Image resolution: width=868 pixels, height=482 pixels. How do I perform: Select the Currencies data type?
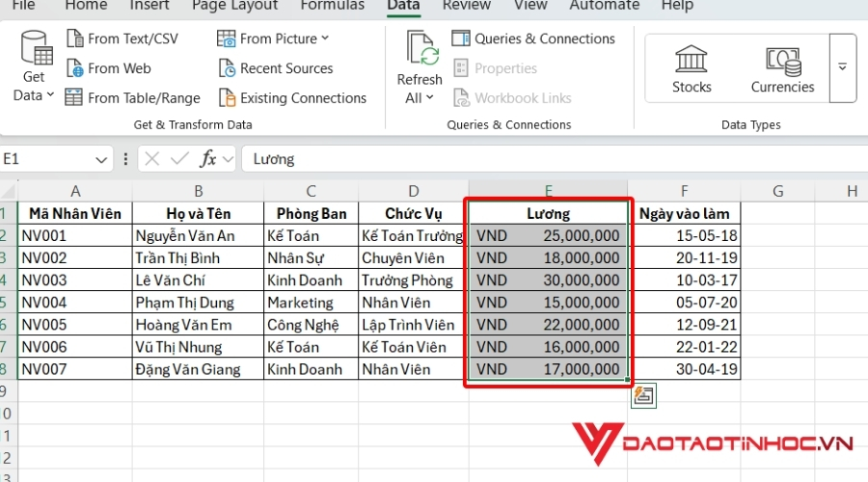(782, 67)
